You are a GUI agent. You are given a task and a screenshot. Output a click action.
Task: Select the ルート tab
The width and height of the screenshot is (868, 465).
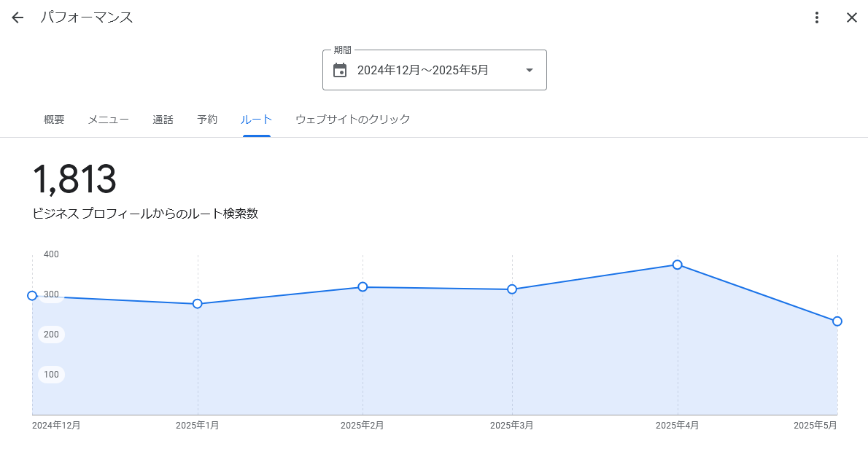coord(257,120)
